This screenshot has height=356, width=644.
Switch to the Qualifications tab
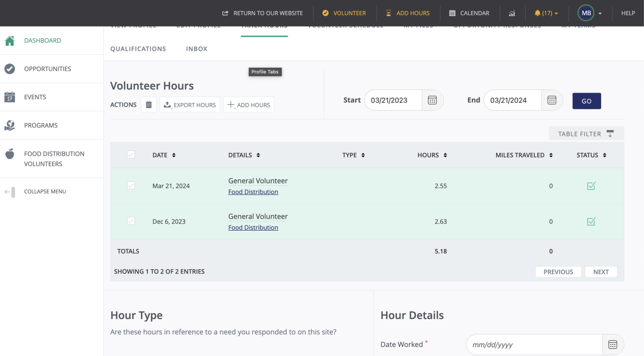pyautogui.click(x=138, y=49)
